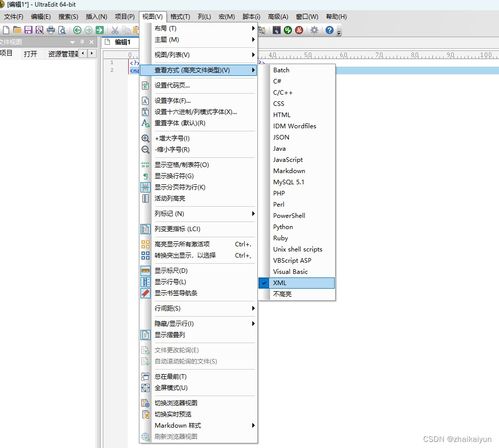Screen dimensions: 499x448
Task: Uncheck the XML highlighting option
Action: [297, 283]
